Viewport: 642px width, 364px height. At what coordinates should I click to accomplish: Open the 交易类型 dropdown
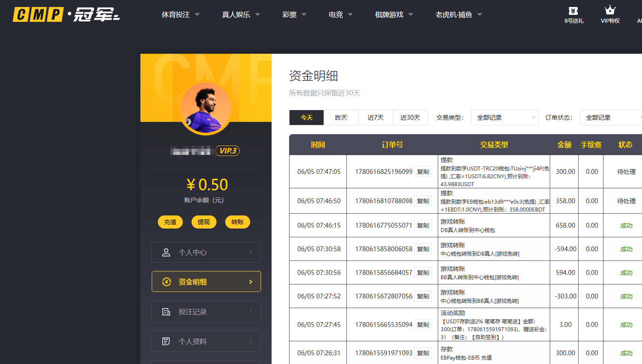pos(505,118)
